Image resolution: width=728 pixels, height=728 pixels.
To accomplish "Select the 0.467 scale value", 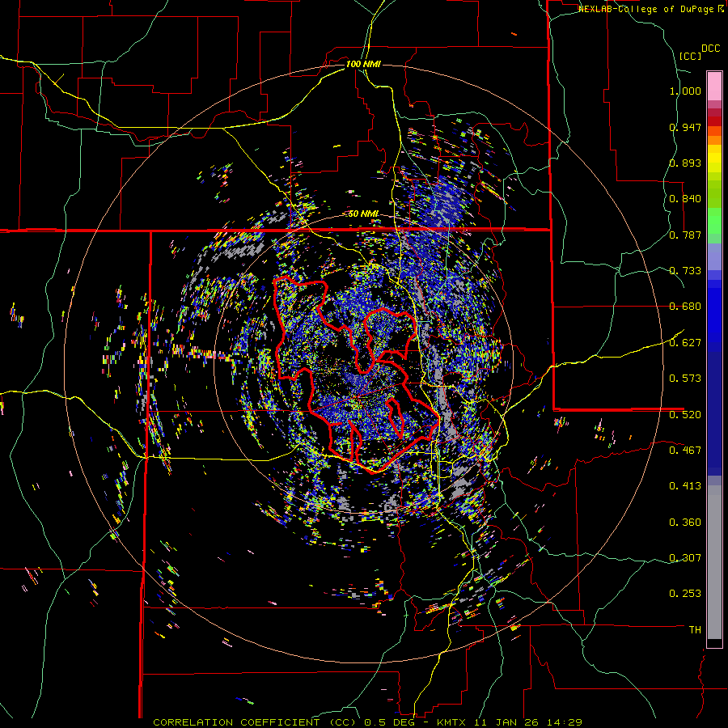I will click(x=685, y=451).
